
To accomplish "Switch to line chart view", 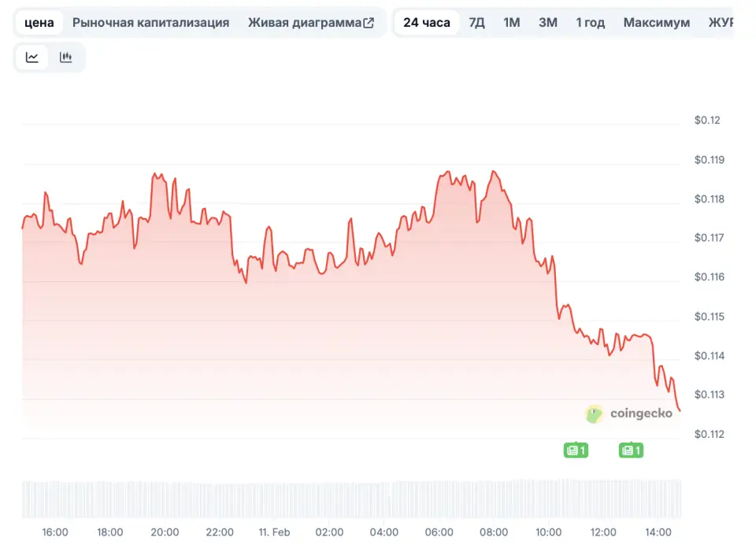I will click(x=32, y=57).
